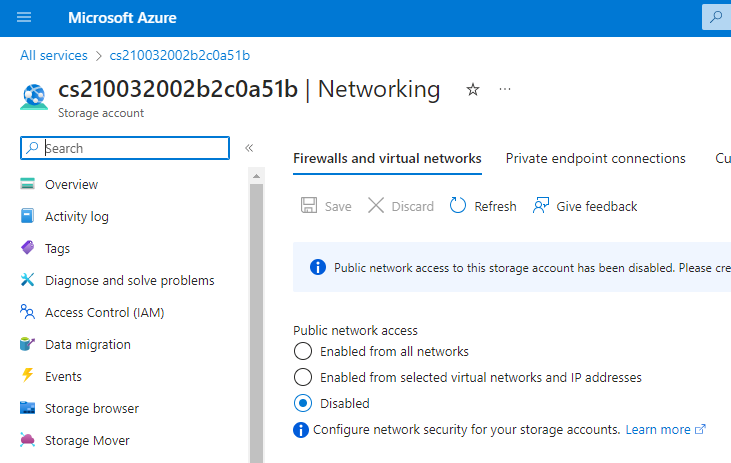Click the storage account globe icon
This screenshot has width=731, height=463.
[x=34, y=97]
